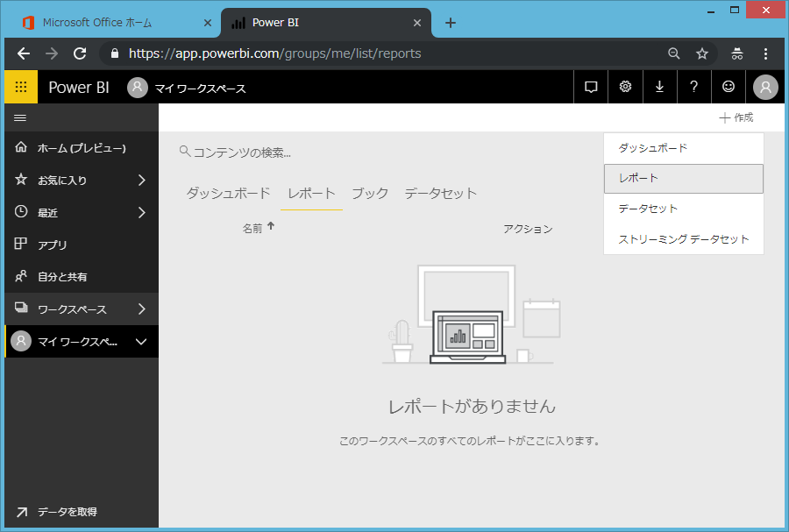
Task: Click the incognito icon in browser toolbar
Action: tap(737, 53)
